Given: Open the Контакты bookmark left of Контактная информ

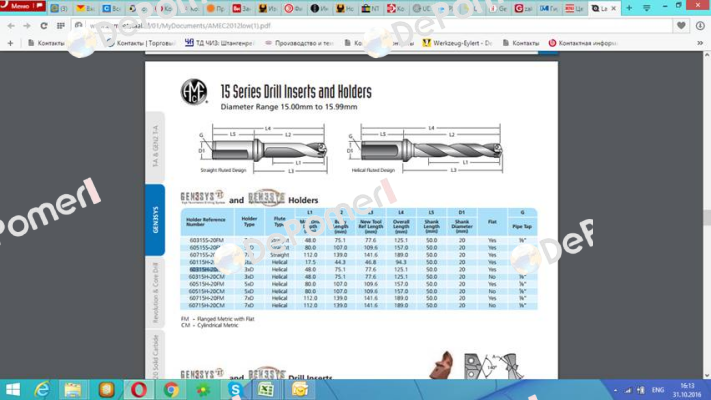Looking at the screenshot, I should click(x=521, y=43).
